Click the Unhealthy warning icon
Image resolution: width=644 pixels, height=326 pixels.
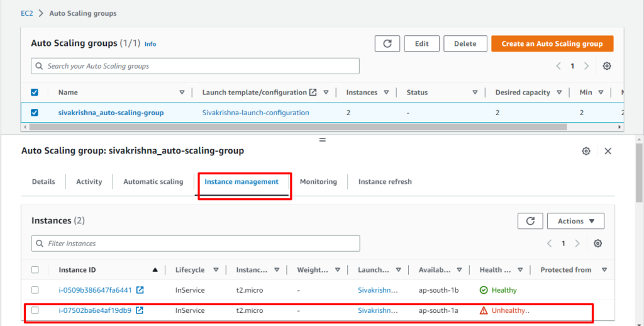tap(484, 310)
